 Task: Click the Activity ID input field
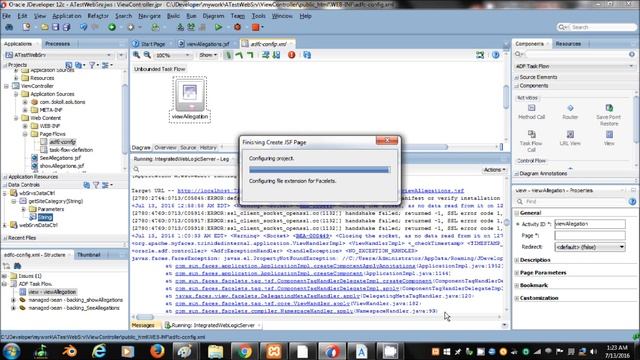pos(590,224)
